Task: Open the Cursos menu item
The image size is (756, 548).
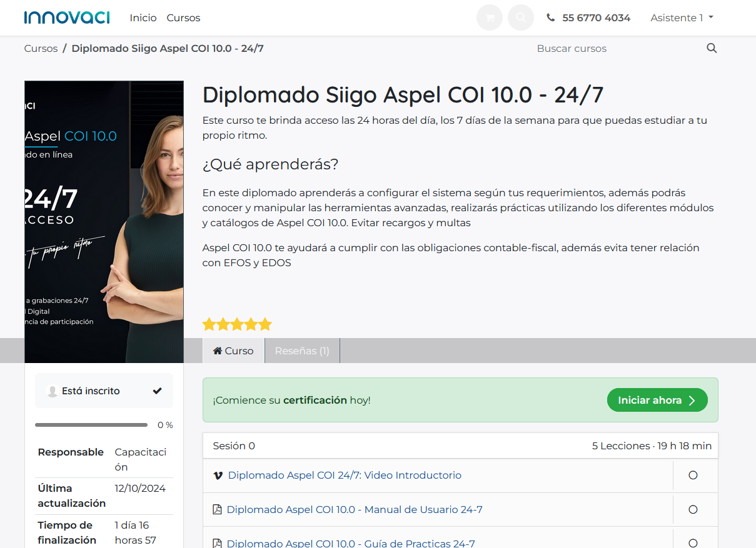Action: (x=183, y=18)
